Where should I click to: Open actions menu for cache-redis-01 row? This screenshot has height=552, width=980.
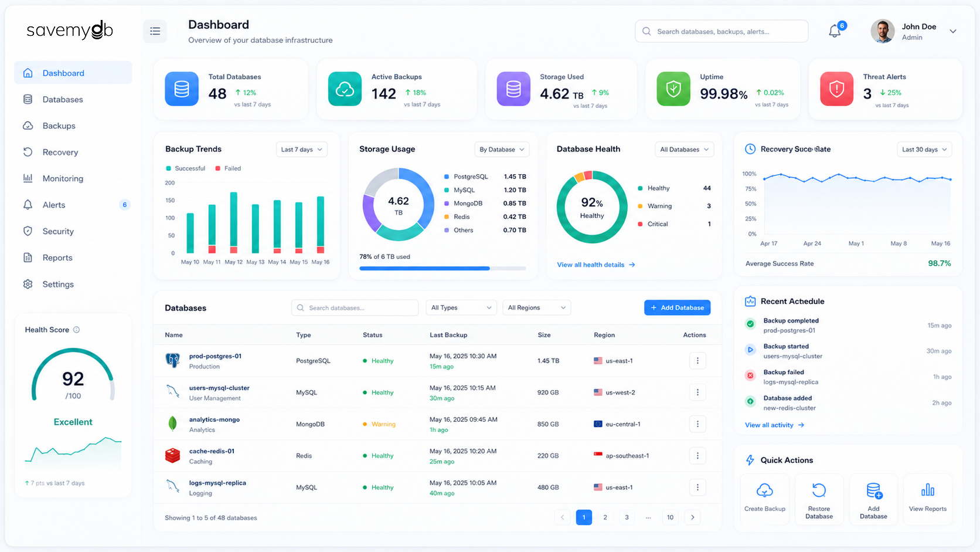click(697, 456)
